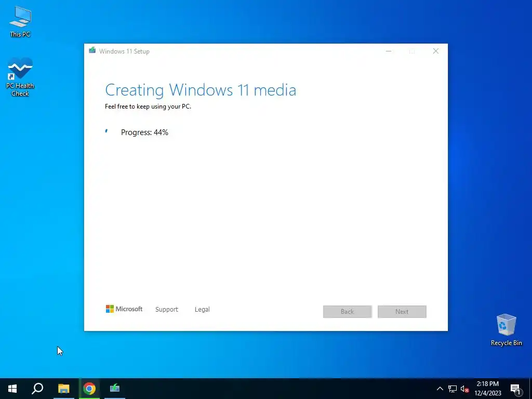Select the Recycle Bin icon
Image resolution: width=532 pixels, height=399 pixels.
(x=506, y=330)
